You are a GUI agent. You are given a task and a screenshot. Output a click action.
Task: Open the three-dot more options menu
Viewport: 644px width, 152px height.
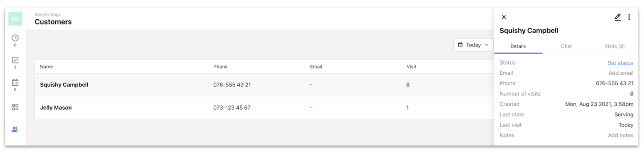(629, 17)
